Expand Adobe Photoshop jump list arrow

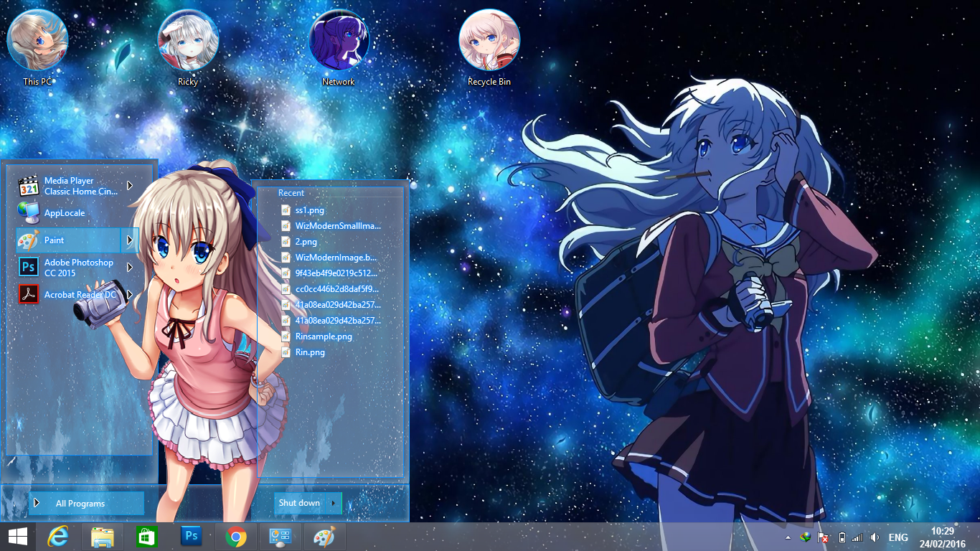[x=130, y=268]
